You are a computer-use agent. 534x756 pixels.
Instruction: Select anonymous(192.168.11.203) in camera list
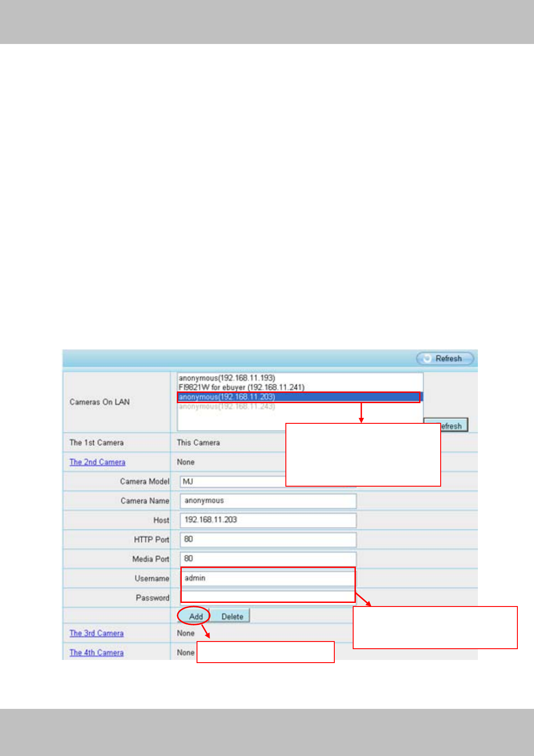tap(299, 397)
